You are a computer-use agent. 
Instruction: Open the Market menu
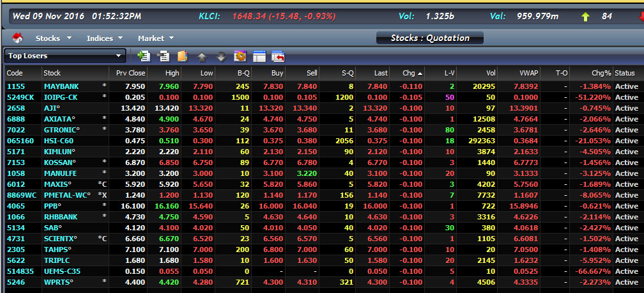(x=151, y=38)
